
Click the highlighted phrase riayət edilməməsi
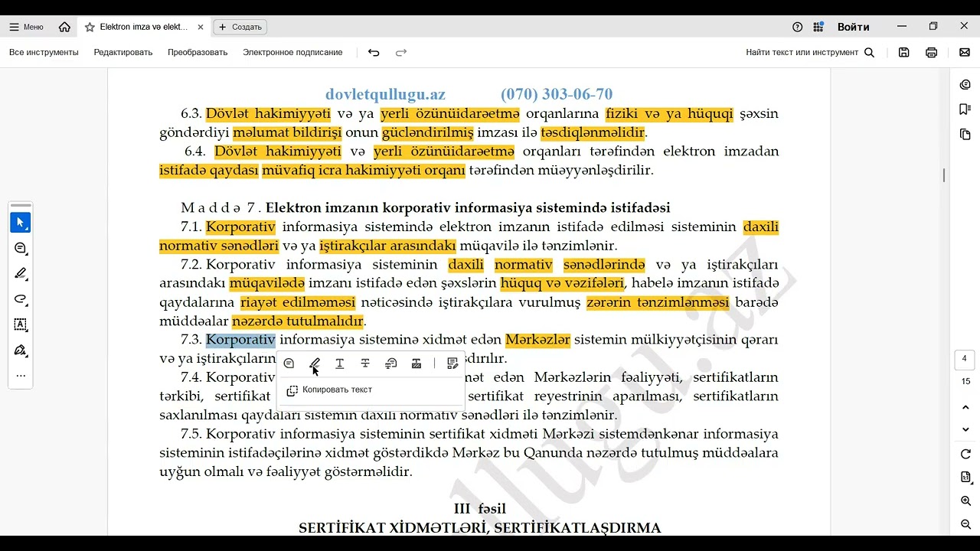coord(298,302)
